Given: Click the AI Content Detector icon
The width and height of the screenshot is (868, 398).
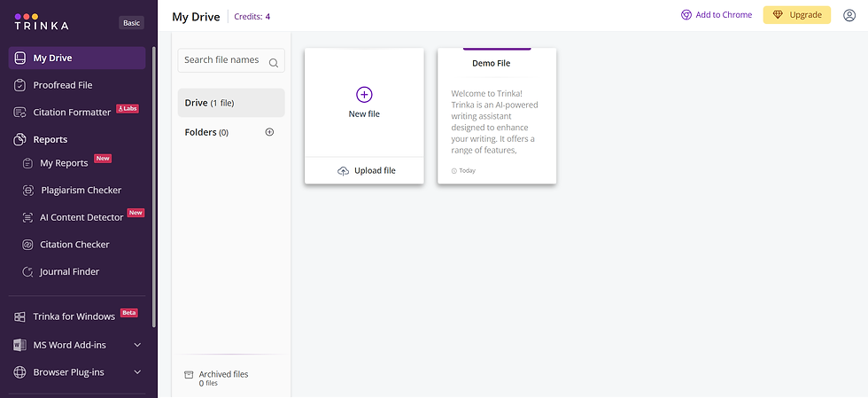Looking at the screenshot, I should coord(27,217).
